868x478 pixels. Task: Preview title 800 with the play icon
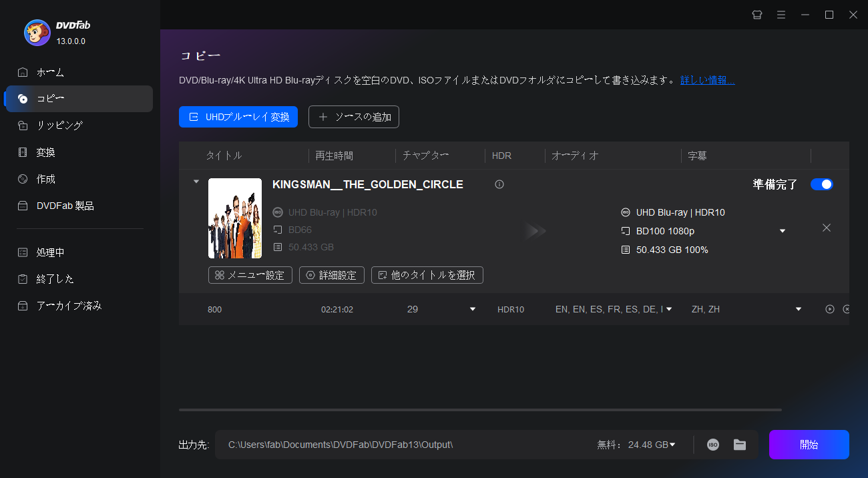(x=830, y=309)
